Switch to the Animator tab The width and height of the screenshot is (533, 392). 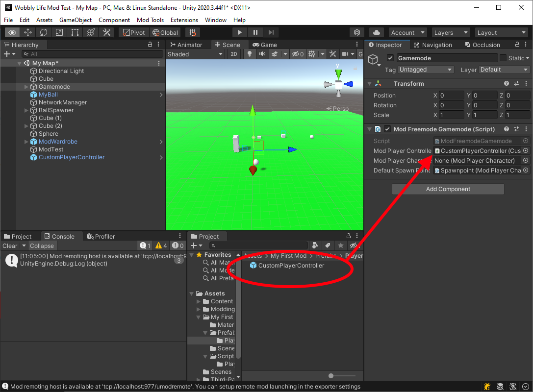pos(186,45)
